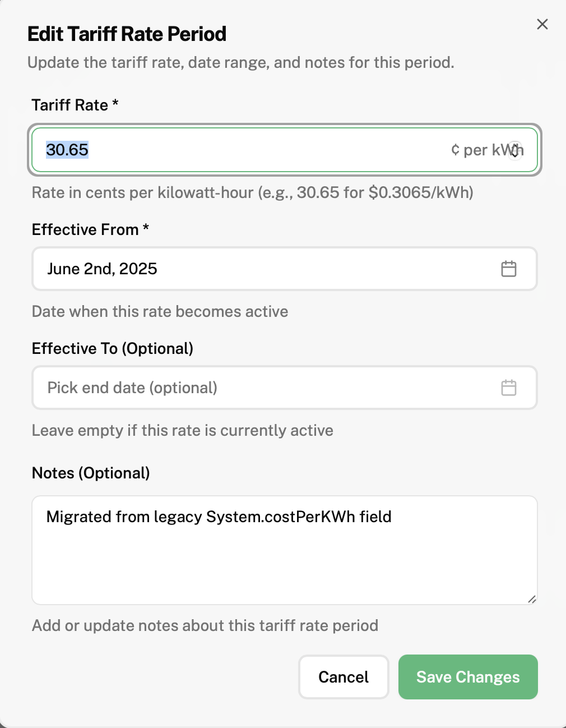Viewport: 566px width, 728px height.
Task: Click the Effective From calendar icon
Action: point(508,269)
